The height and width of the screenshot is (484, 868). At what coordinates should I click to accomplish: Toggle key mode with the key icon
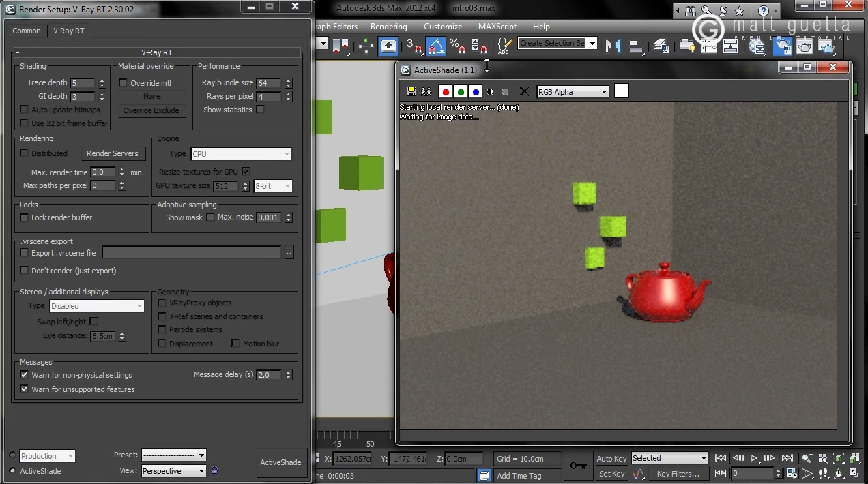click(579, 466)
